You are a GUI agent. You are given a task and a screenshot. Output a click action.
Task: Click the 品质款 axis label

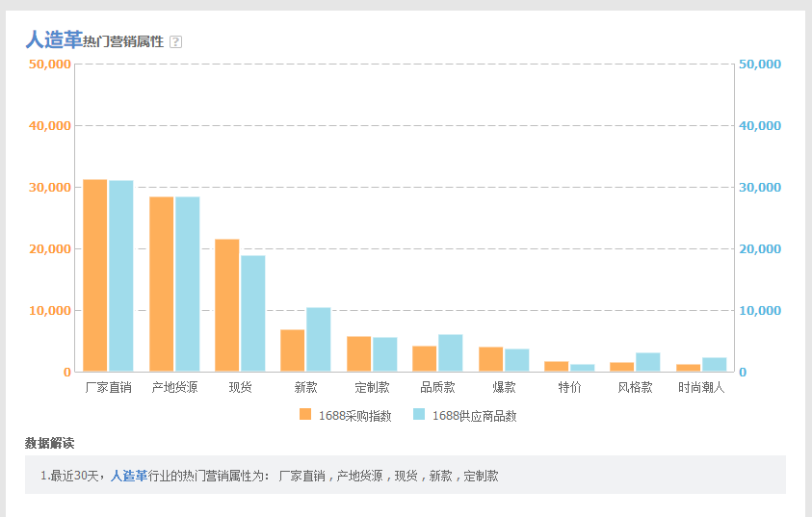pyautogui.click(x=437, y=387)
